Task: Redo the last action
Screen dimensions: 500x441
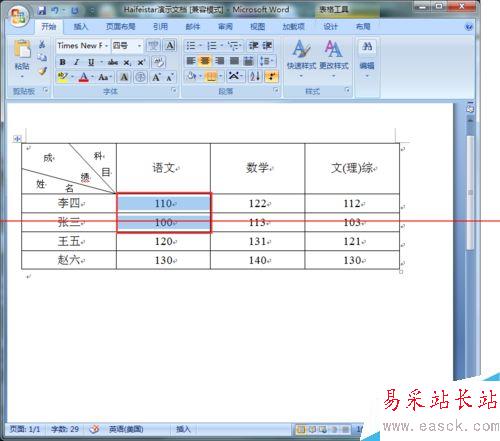Action: coord(75,10)
